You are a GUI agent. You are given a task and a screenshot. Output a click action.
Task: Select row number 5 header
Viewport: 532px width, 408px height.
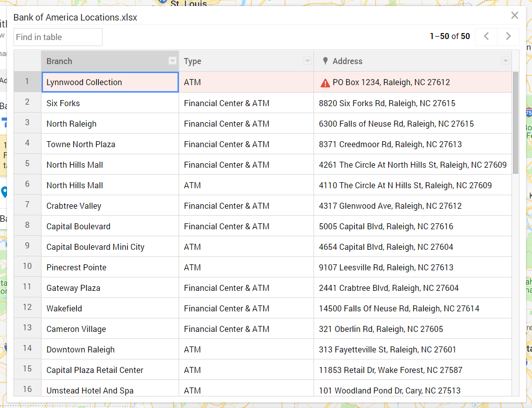[x=27, y=164]
